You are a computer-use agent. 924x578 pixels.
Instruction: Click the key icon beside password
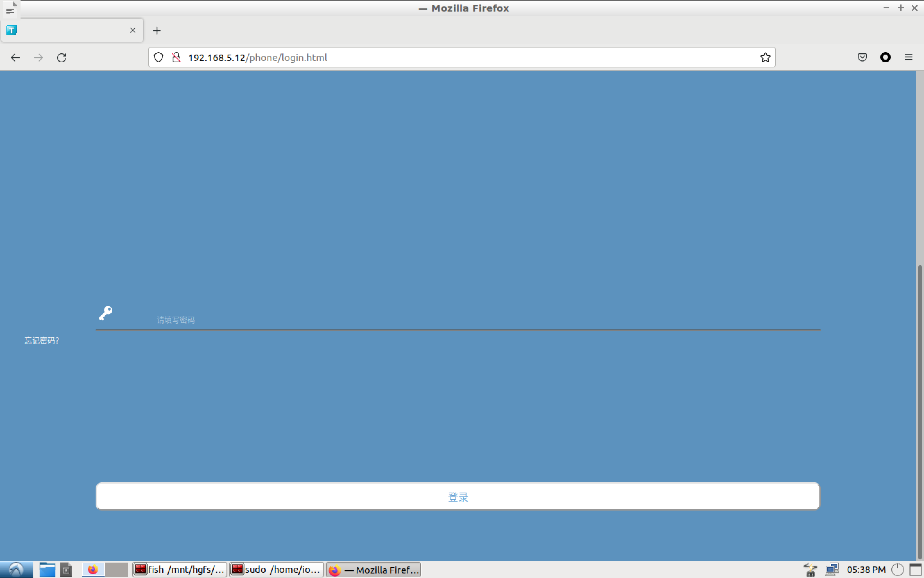pyautogui.click(x=105, y=313)
